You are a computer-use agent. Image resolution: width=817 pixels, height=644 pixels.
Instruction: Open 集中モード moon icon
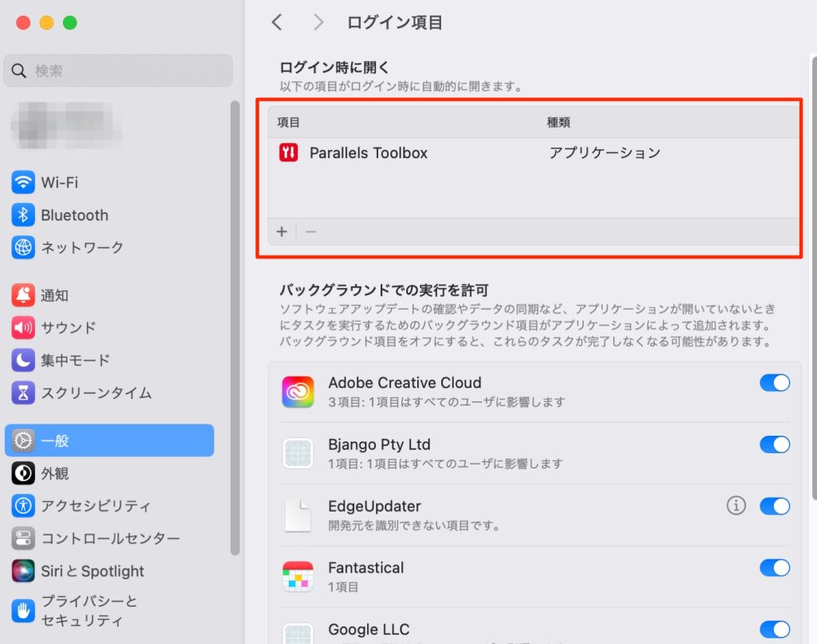[23, 361]
